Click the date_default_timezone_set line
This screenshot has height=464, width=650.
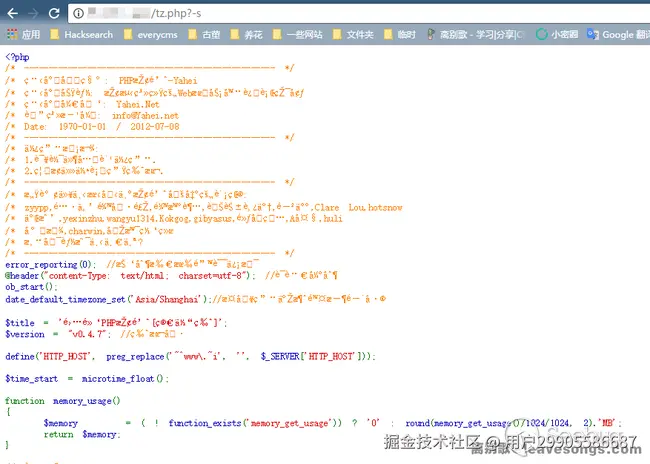195,299
